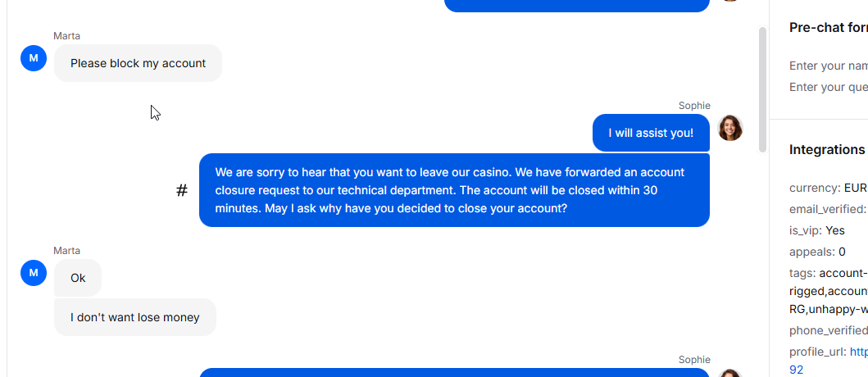Click the is_vip: Yes attribute row
Screen dimensions: 868x377
(x=817, y=230)
